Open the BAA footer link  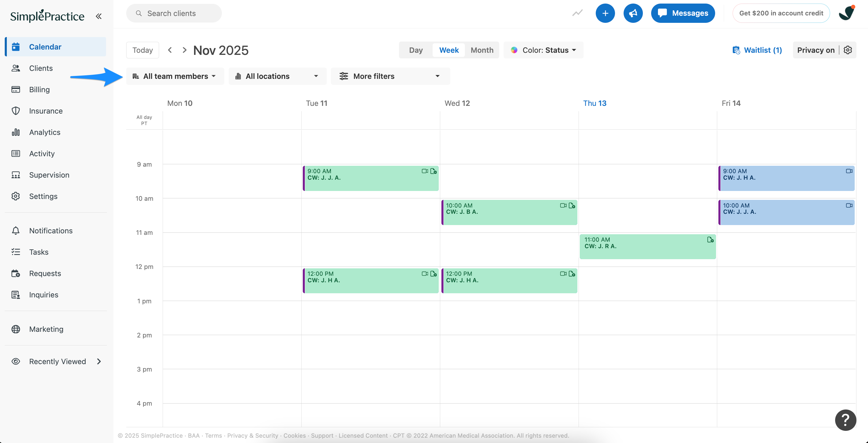click(x=193, y=436)
